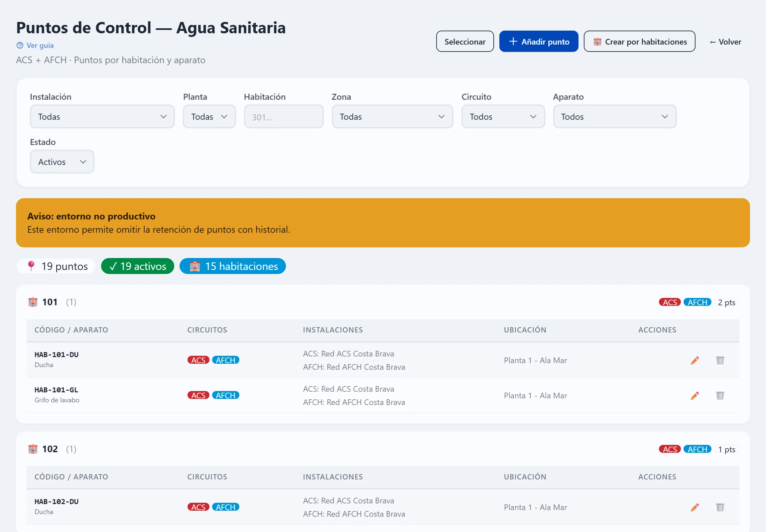Screen dimensions: 766x532
Task: Click the plus icon in Añadir punto
Action: pyautogui.click(x=513, y=41)
